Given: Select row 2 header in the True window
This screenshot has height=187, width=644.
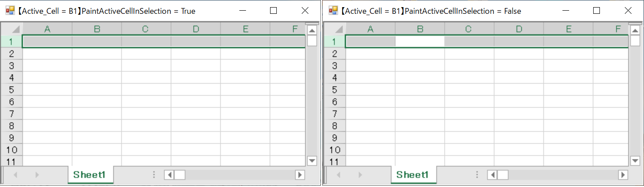Looking at the screenshot, I should 12,53.
